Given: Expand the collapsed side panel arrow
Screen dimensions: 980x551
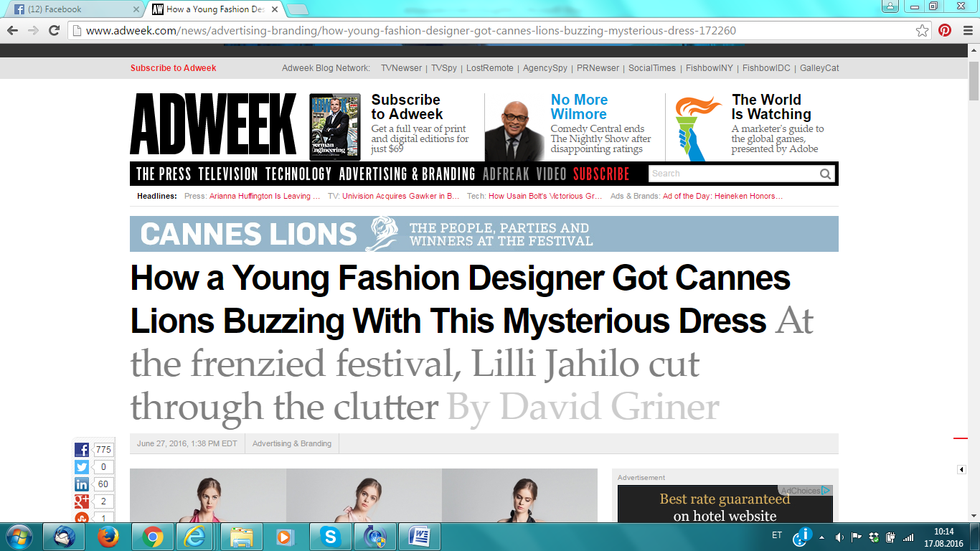Looking at the screenshot, I should click(961, 469).
